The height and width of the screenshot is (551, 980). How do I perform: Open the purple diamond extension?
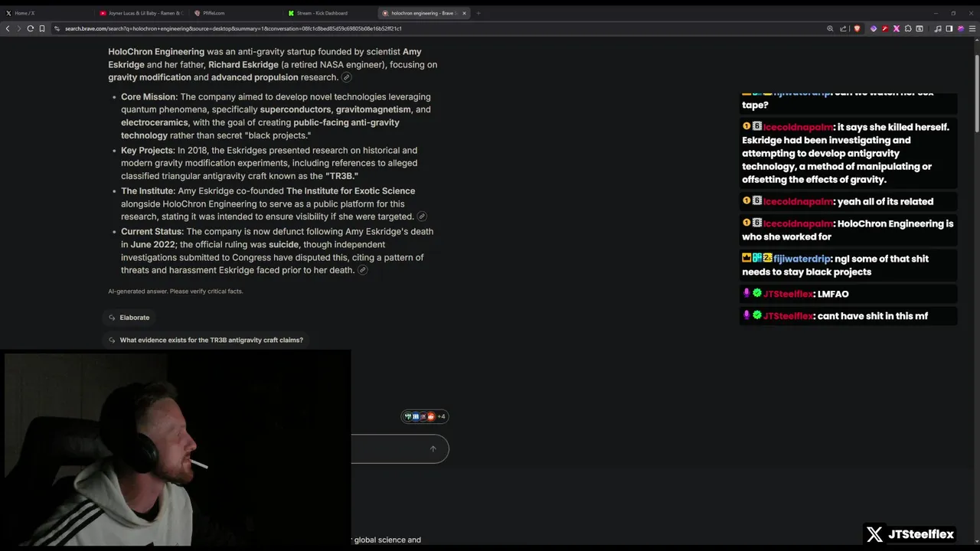(874, 28)
